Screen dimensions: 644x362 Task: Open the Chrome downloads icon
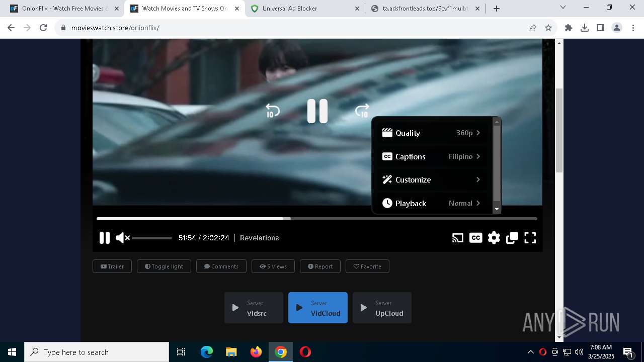point(585,28)
